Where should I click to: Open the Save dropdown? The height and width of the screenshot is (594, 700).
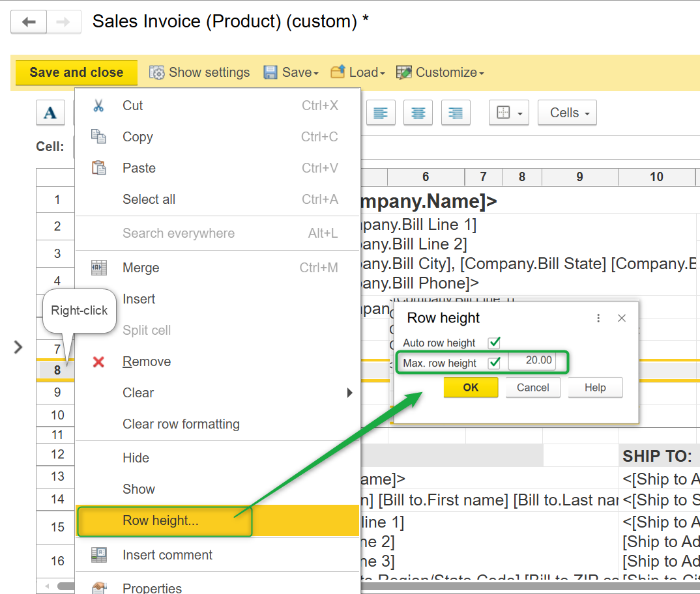pos(291,72)
